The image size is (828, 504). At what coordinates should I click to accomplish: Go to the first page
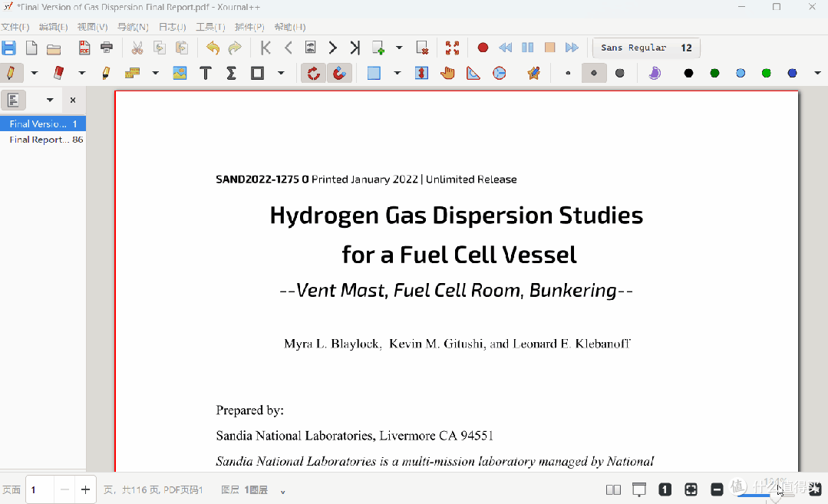coord(266,48)
